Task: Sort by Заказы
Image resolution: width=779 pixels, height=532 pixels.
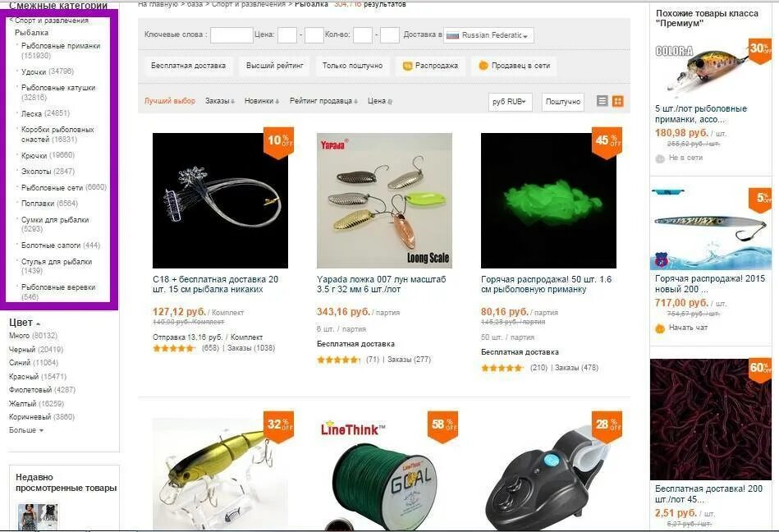Action: 220,101
